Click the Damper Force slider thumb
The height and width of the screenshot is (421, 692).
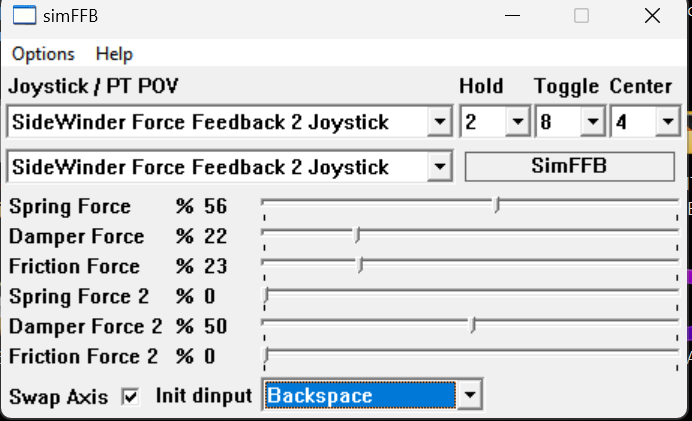pyautogui.click(x=357, y=235)
